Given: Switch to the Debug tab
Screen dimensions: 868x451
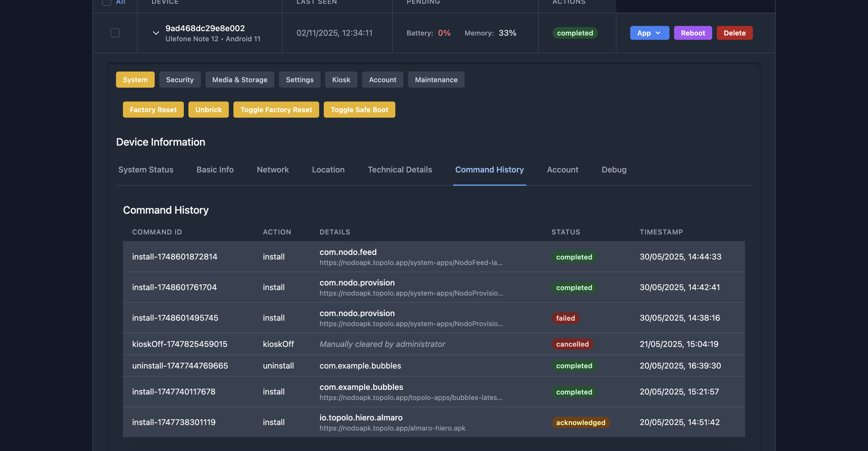Looking at the screenshot, I should (x=613, y=170).
